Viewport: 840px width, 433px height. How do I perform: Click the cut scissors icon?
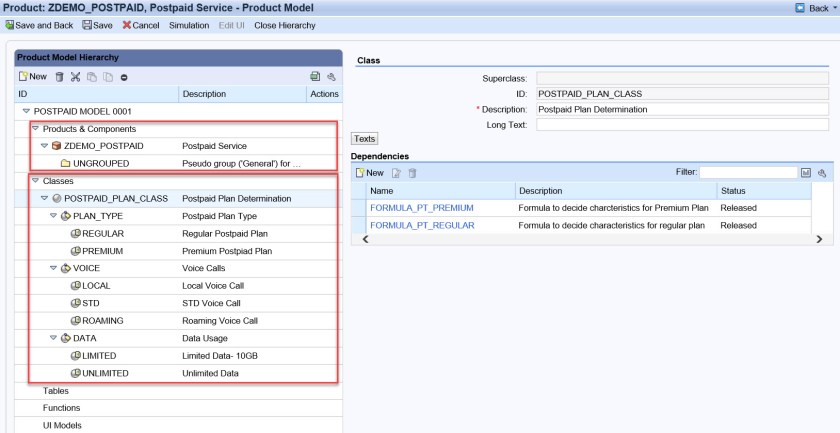[x=75, y=76]
